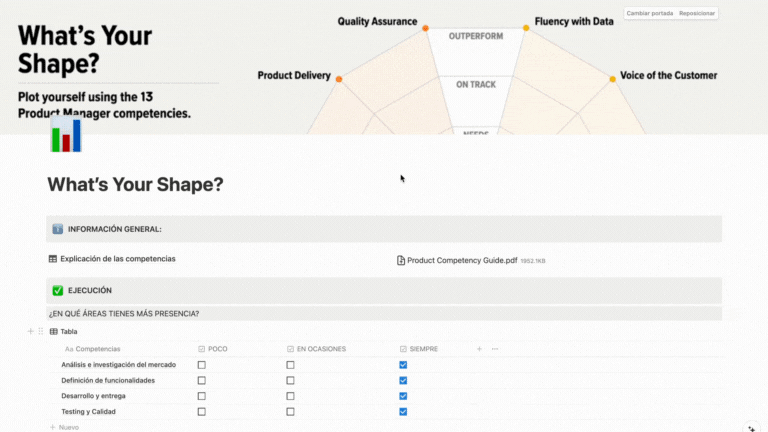This screenshot has height=432, width=768.
Task: Click the ¿EN QUÉ ÁREAS TIENES MÁS PRESENCIA? heading
Action: (124, 314)
